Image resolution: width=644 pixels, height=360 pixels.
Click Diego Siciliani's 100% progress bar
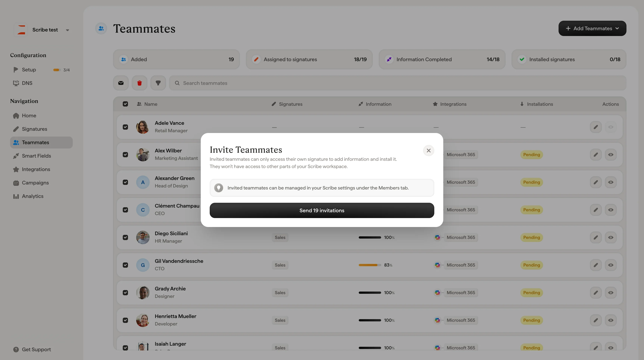point(370,237)
